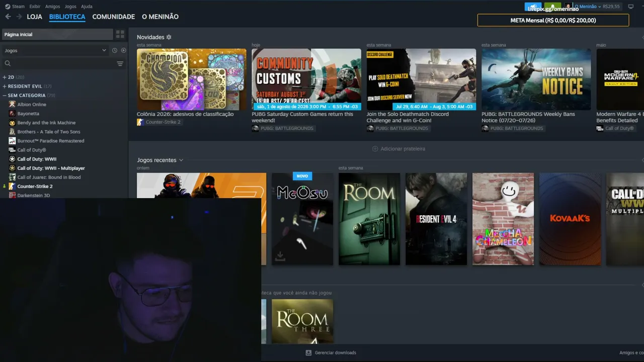The height and width of the screenshot is (362, 644).
Task: Click the Adicionar prateleira link
Action: coord(403,149)
